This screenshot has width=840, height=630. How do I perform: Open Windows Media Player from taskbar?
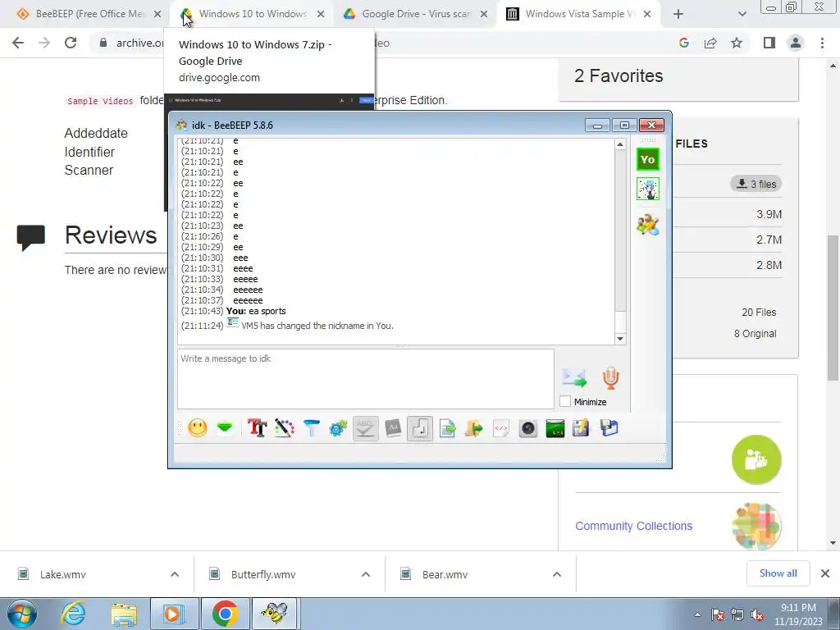point(174,614)
